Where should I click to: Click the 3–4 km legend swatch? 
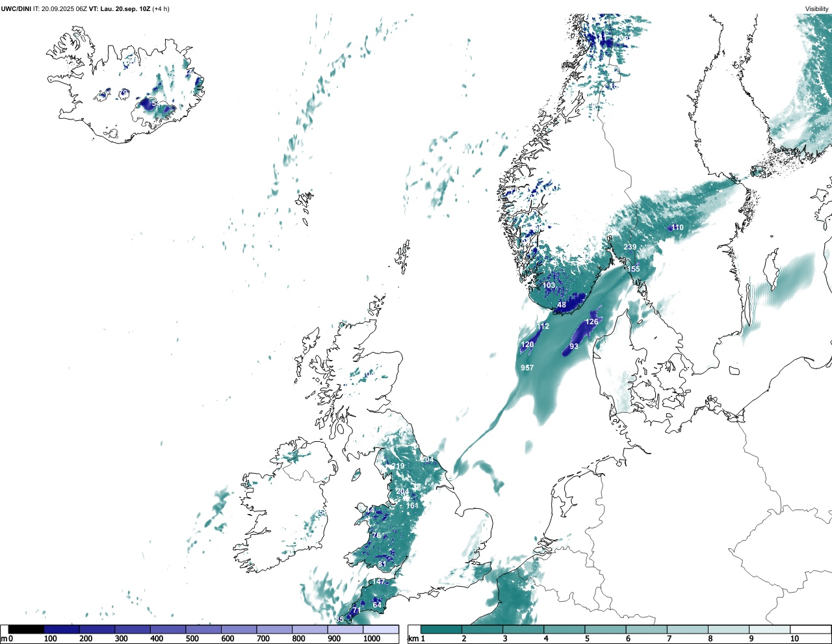coord(523,630)
